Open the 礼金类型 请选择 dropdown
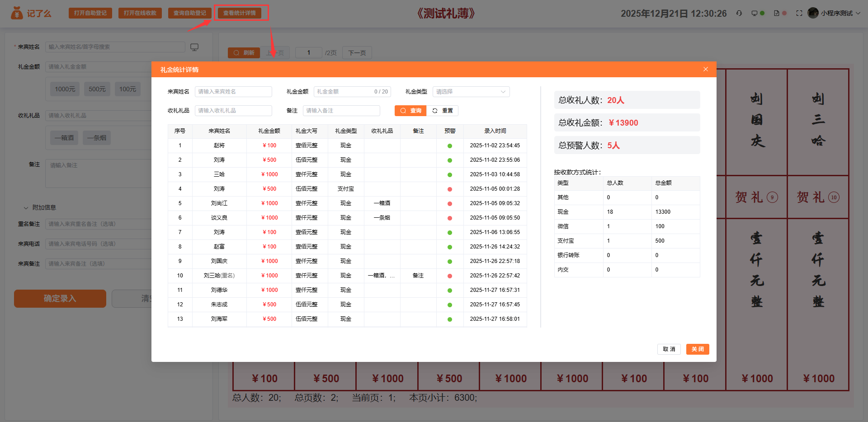 471,92
